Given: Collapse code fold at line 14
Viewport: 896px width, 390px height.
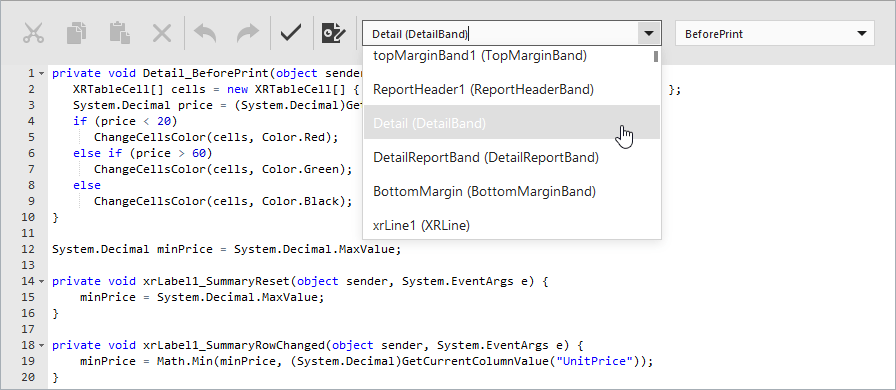Looking at the screenshot, I should click(x=41, y=281).
